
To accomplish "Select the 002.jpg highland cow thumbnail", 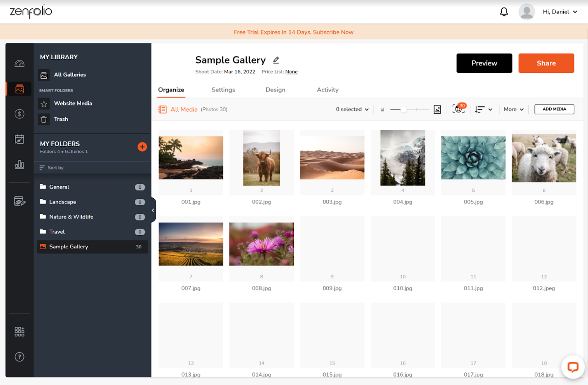I will point(261,158).
